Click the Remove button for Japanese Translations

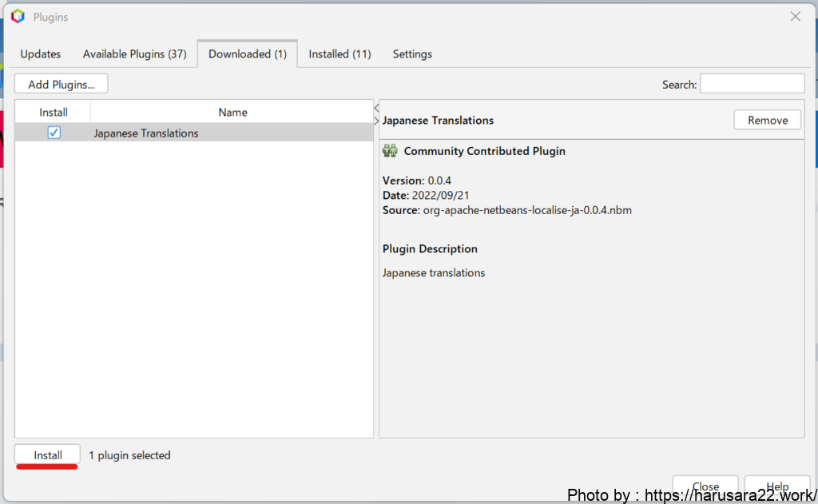(767, 120)
